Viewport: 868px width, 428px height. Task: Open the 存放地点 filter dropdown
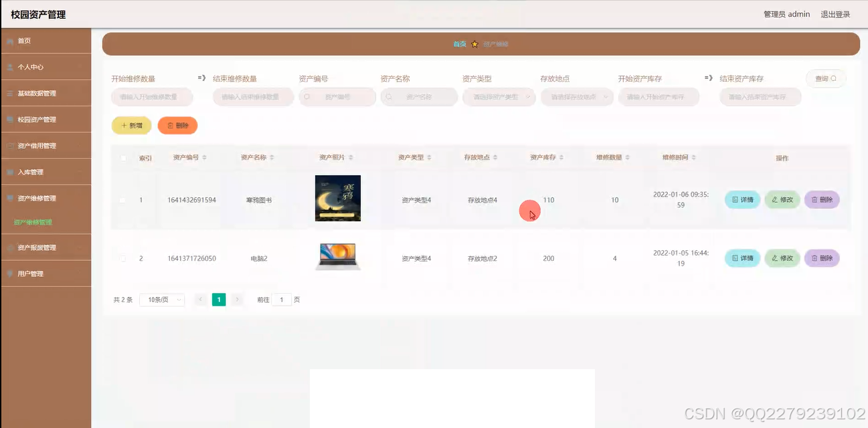(x=576, y=97)
